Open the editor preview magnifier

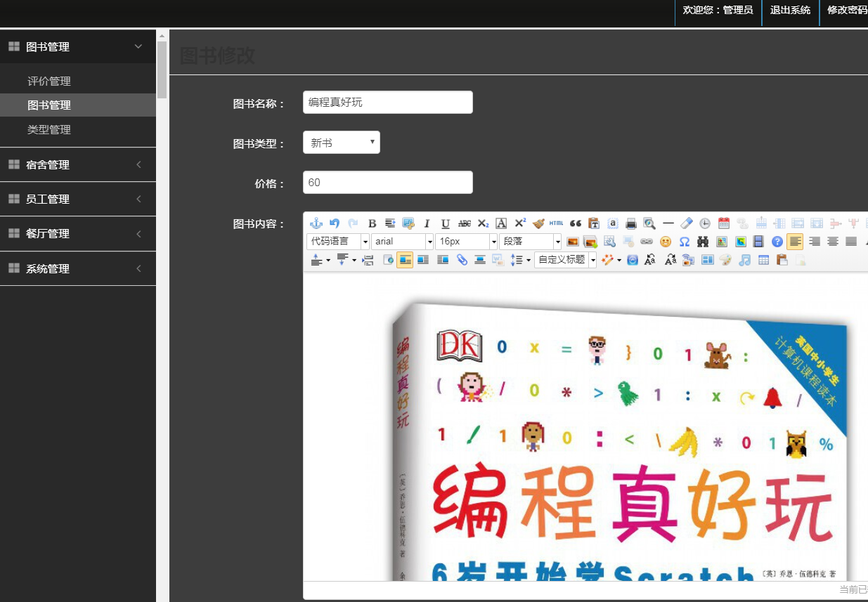pos(649,223)
